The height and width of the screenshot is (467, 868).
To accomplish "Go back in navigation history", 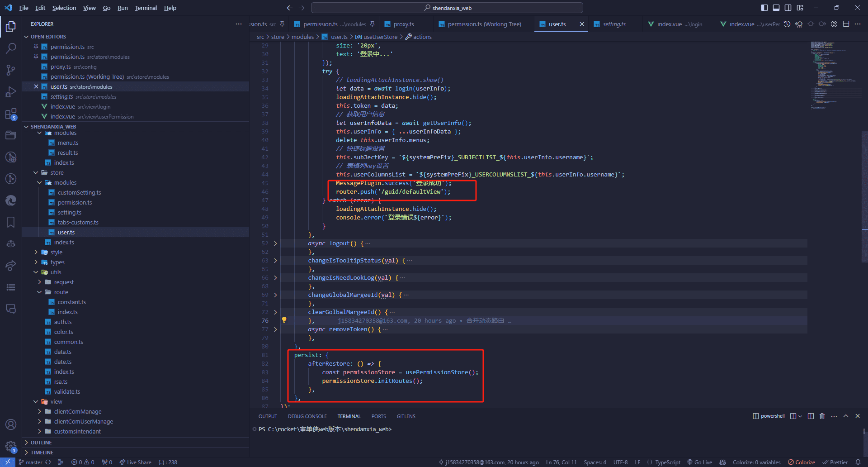I will [x=290, y=8].
